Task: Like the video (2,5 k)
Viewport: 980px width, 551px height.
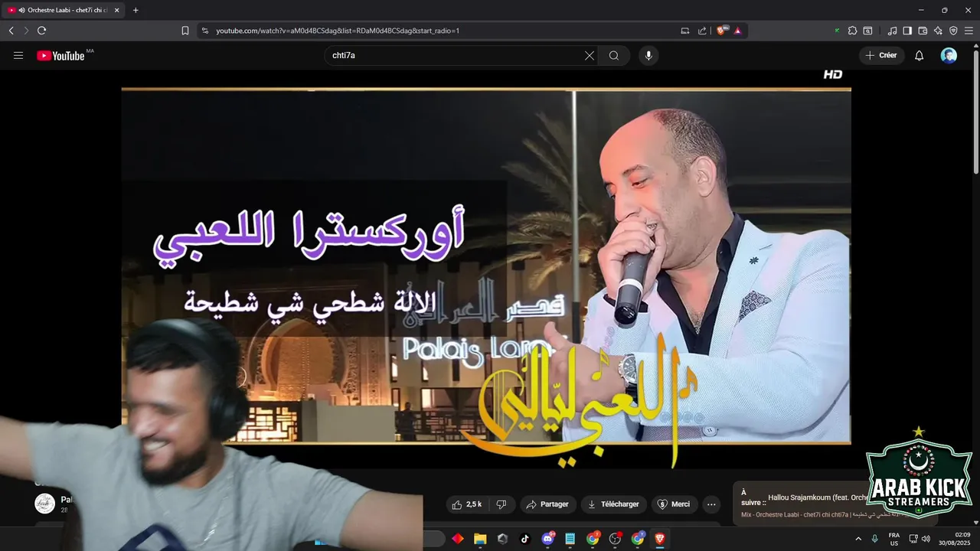Action: (x=466, y=504)
